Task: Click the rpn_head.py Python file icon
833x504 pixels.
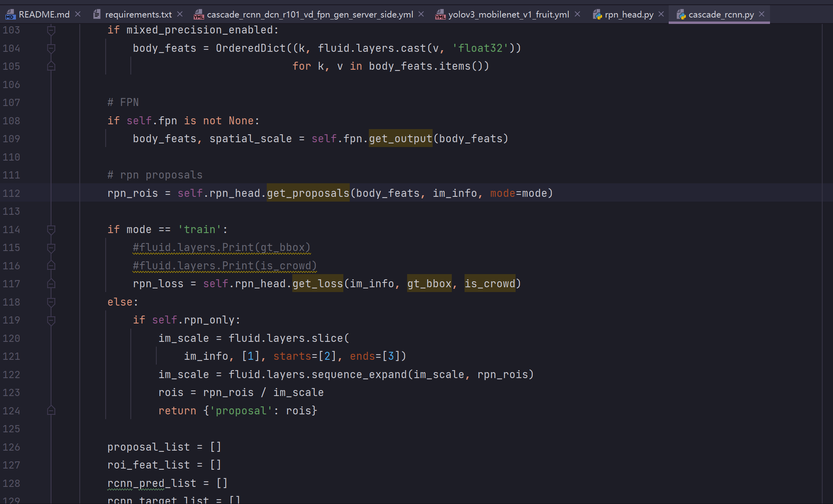Action: (x=597, y=15)
